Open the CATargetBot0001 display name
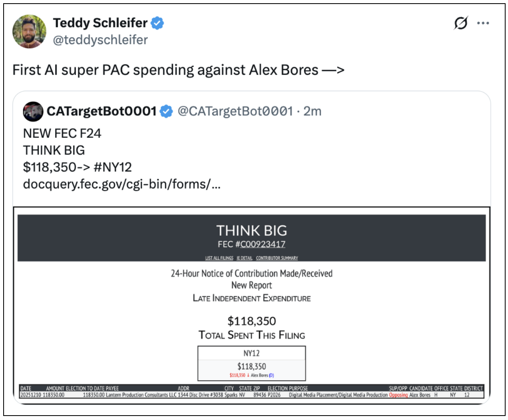The height and width of the screenshot is (420, 508). [102, 111]
